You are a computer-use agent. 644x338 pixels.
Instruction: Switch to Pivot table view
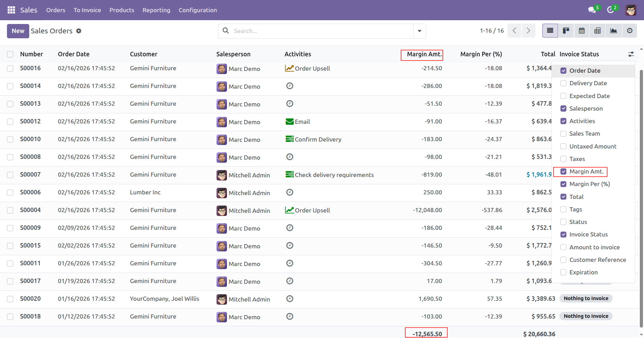(597, 31)
